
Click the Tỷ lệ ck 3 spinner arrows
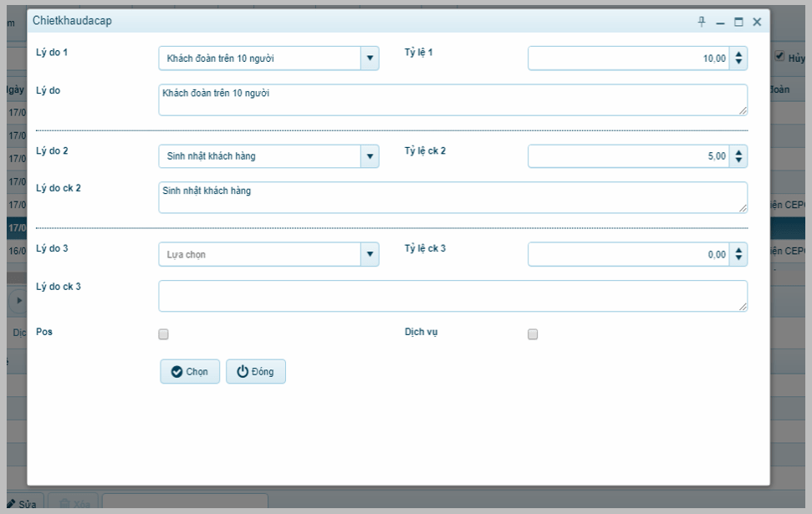738,254
